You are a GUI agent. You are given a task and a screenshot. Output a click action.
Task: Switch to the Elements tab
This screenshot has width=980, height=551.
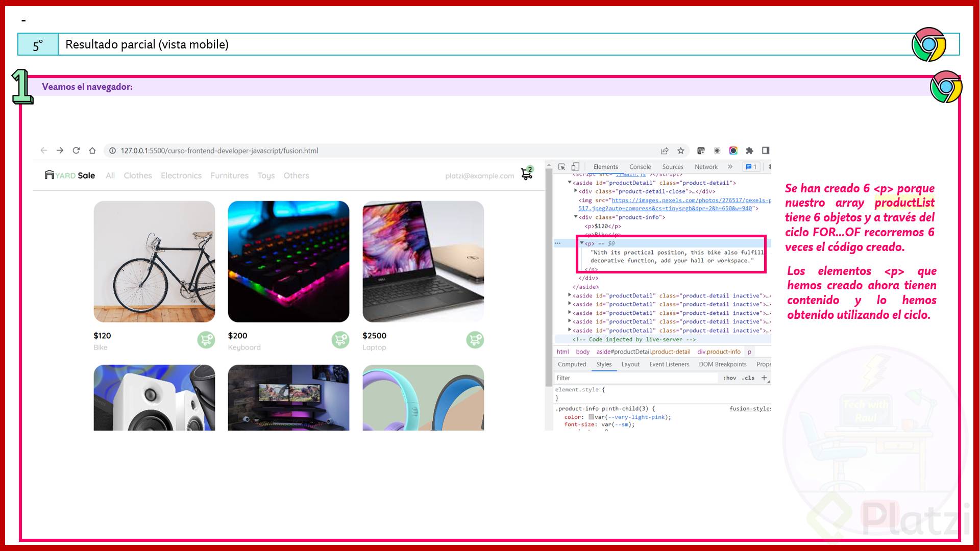point(605,167)
